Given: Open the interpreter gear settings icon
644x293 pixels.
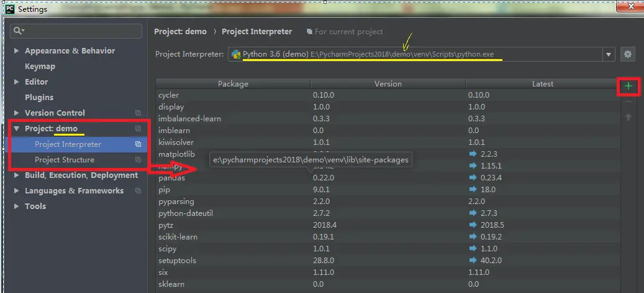Looking at the screenshot, I should click(627, 54).
